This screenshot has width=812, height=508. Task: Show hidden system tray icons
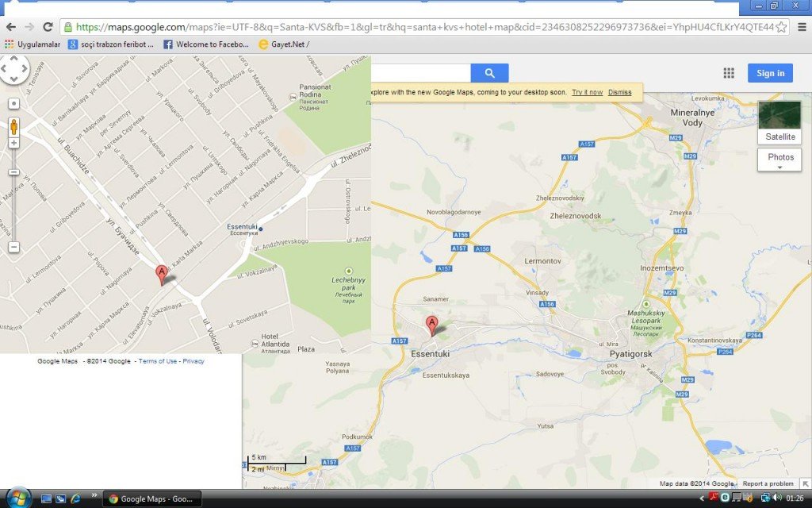tap(702, 498)
